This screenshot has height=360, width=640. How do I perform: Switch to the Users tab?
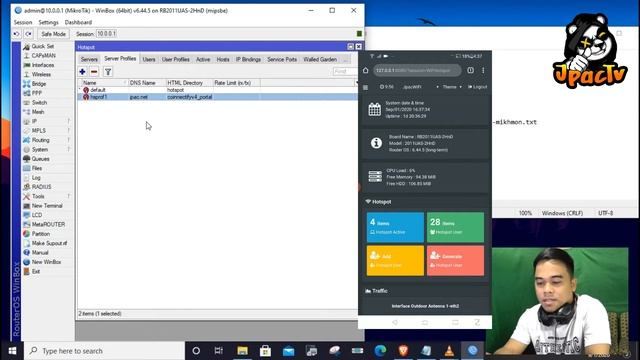[149, 60]
